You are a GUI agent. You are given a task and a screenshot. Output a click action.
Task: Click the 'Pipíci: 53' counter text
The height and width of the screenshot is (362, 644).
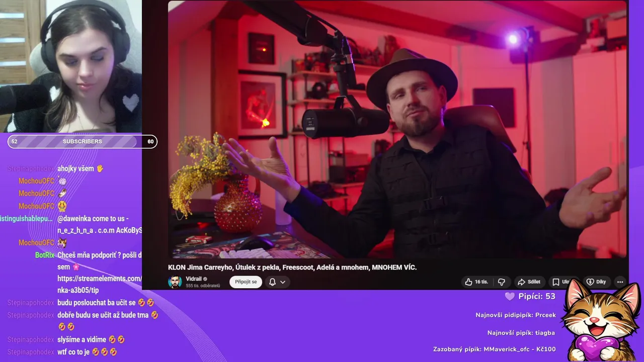[x=537, y=296]
